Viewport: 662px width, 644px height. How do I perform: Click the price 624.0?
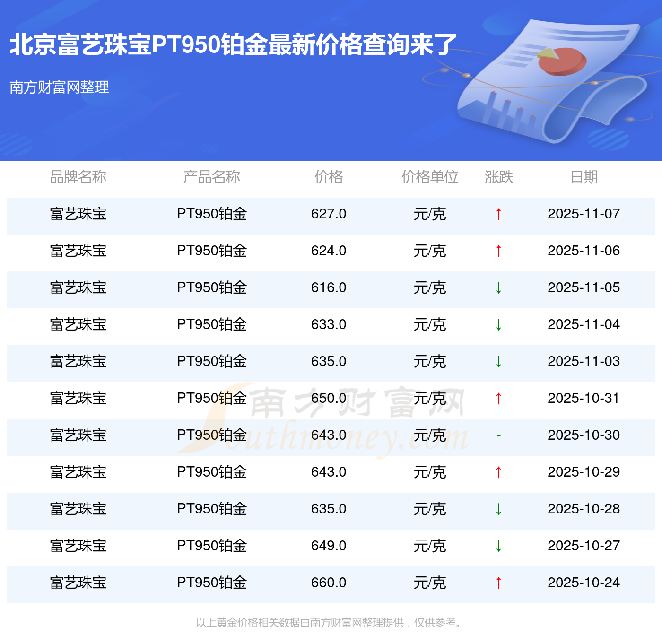pos(329,251)
